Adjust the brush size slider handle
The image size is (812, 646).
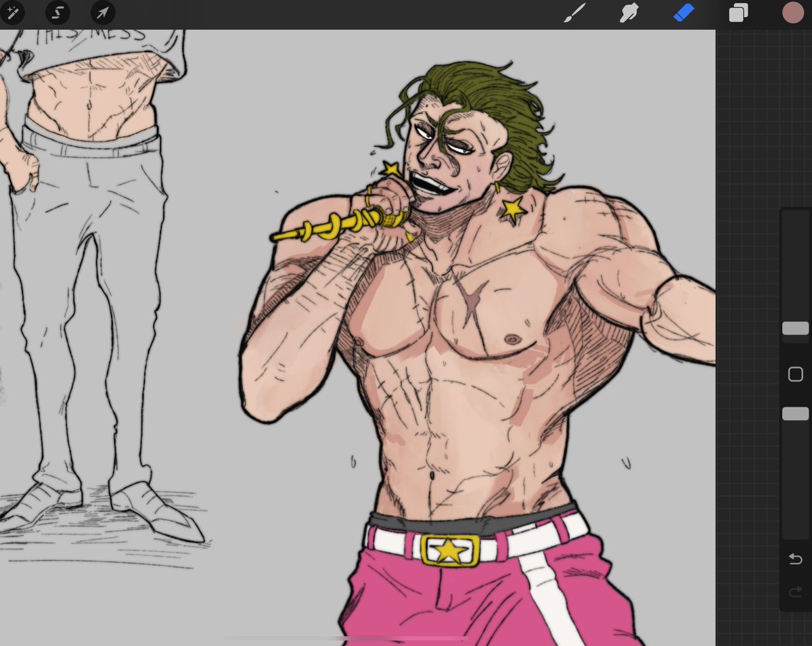pos(795,328)
